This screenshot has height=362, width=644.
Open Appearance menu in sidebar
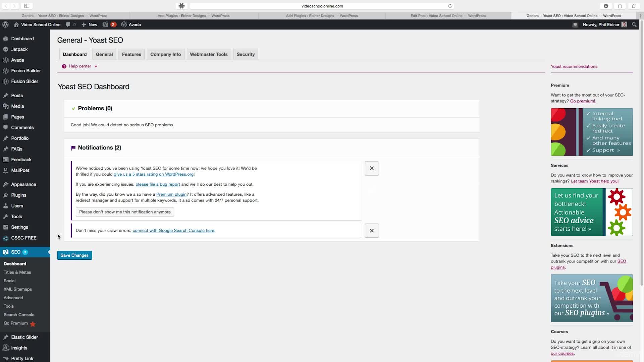pos(23,184)
